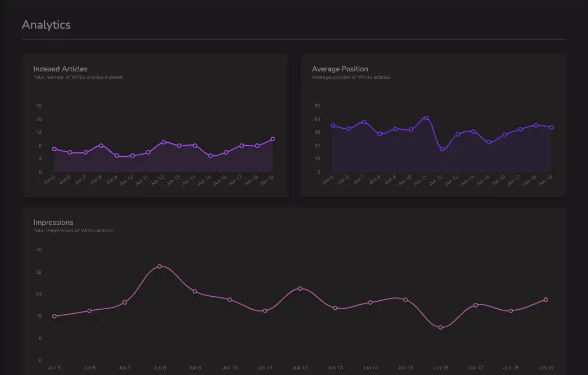Click the Jun 5 point on Average Position
The image size is (588, 375).
point(333,126)
